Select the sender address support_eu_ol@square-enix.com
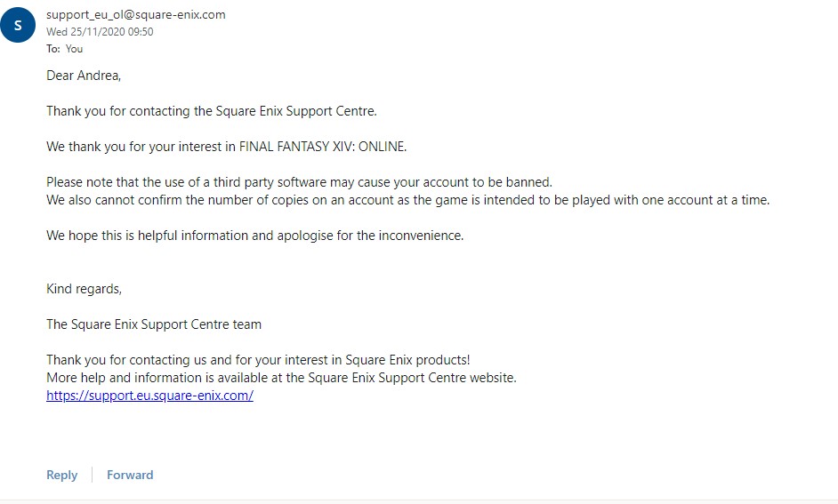Screen dimensions: 838x504 point(136,15)
